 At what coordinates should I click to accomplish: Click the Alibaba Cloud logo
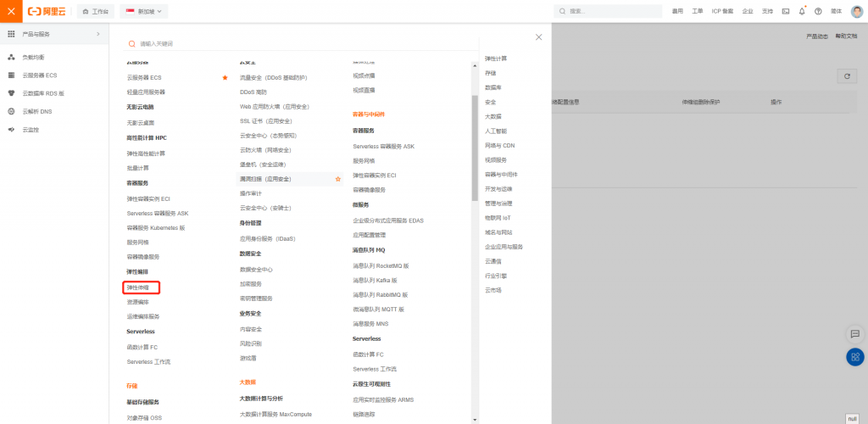(46, 11)
